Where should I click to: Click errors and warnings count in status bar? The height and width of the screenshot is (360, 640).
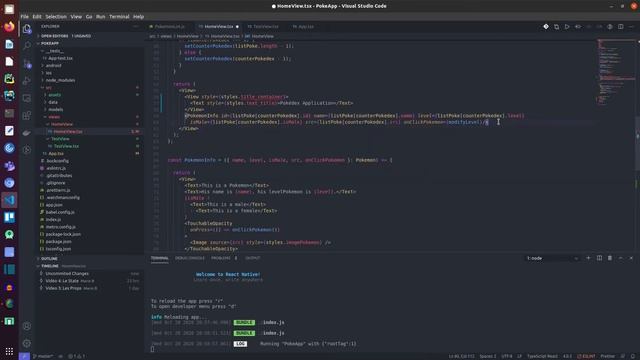(77, 356)
